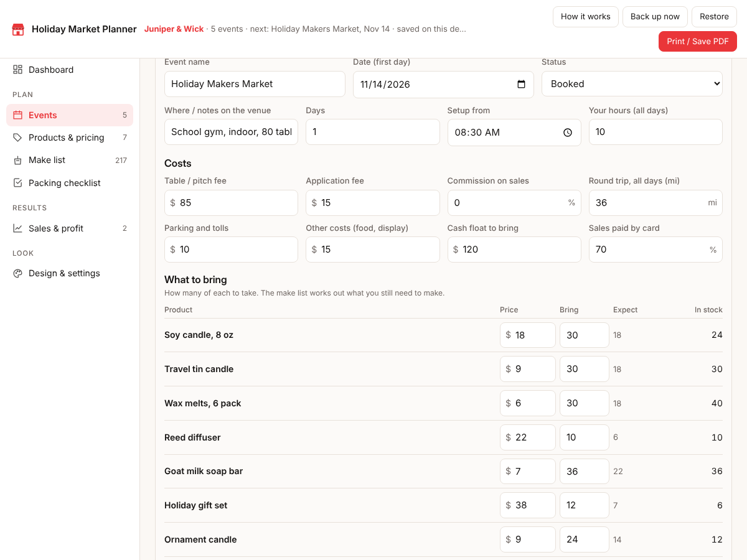Edit Sales paid by card percentage
This screenshot has height=560, width=747.
[x=655, y=250]
